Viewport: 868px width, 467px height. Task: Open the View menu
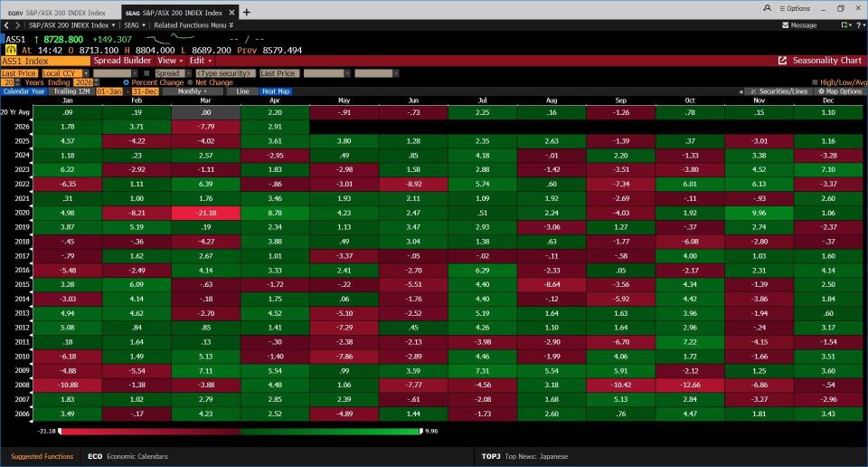(170, 61)
